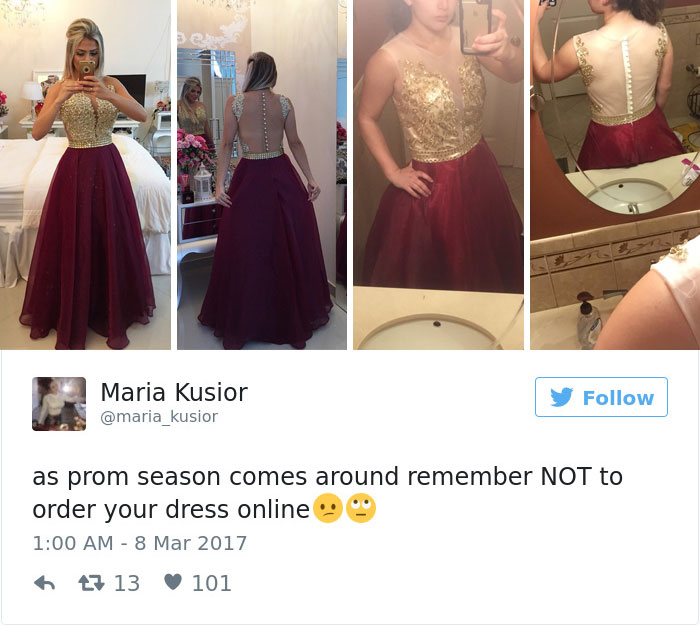The width and height of the screenshot is (700, 626).
Task: Open the @maria_kusior handle link
Action: click(x=159, y=417)
